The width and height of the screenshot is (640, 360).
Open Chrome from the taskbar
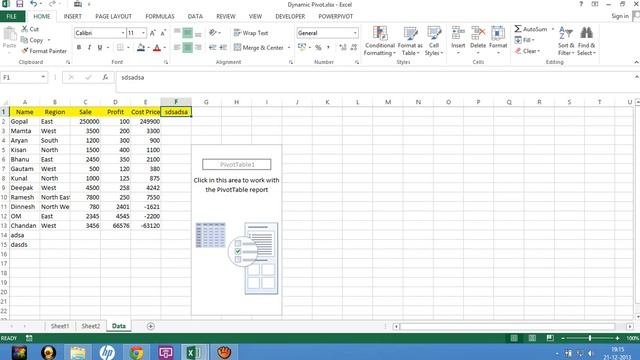136,352
